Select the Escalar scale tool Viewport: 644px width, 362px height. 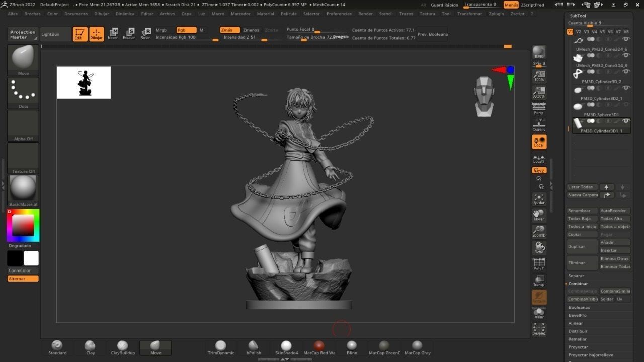pos(129,34)
